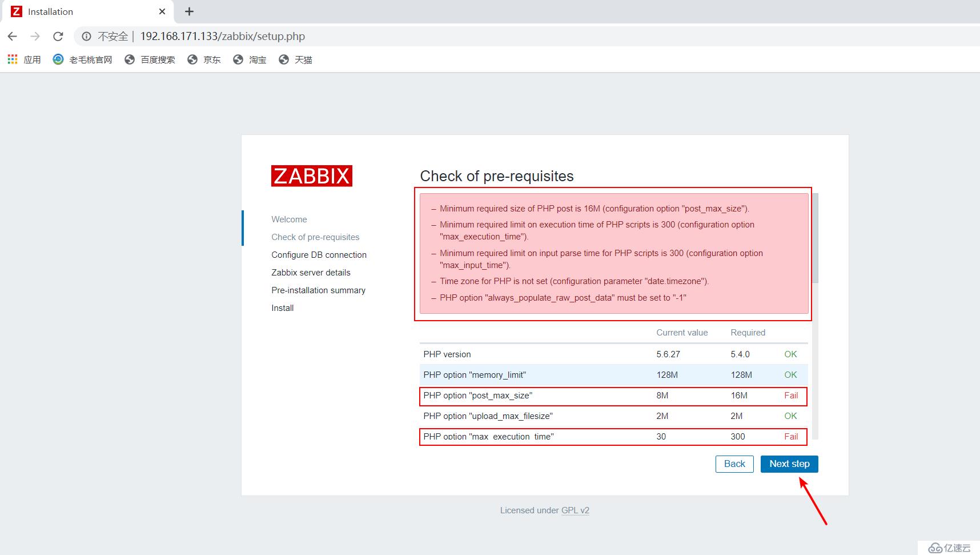The height and width of the screenshot is (555, 980).
Task: Open the GPL v2 license link
Action: [575, 510]
